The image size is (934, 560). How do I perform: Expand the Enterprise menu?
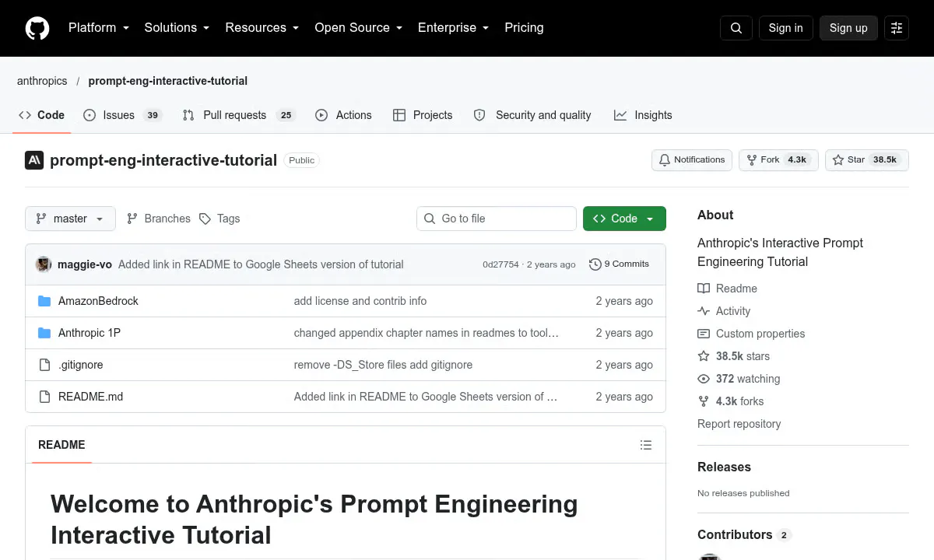pos(453,28)
